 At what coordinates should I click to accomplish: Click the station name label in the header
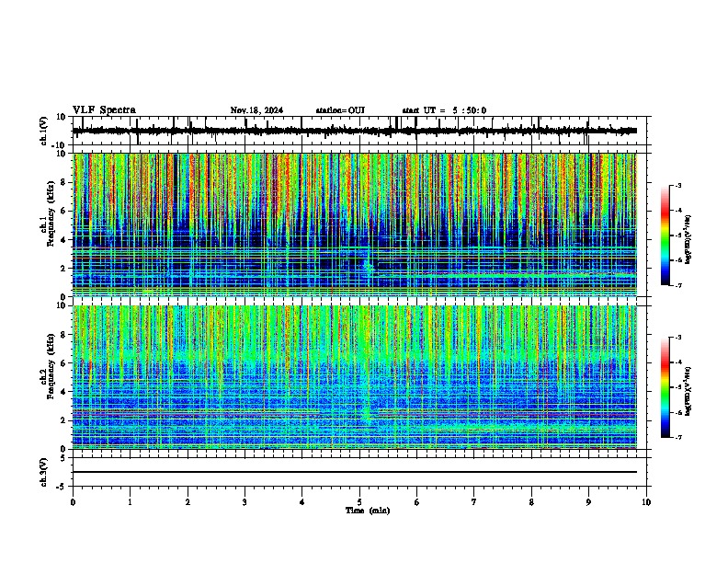coord(340,110)
